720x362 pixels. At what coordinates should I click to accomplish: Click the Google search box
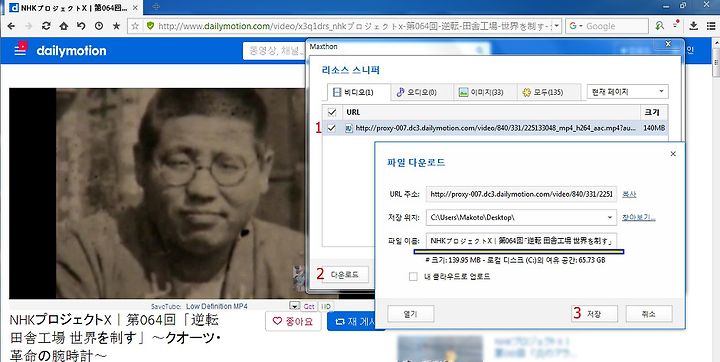click(607, 26)
